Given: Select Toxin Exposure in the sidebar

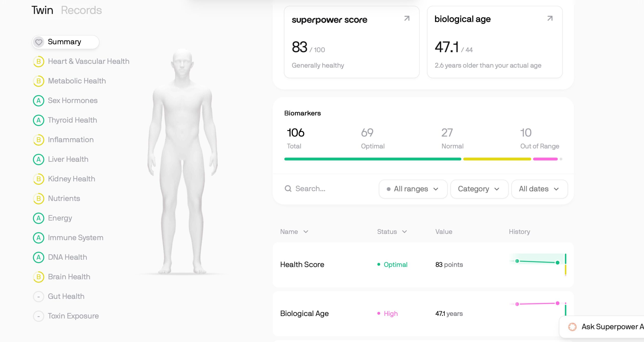Looking at the screenshot, I should pyautogui.click(x=73, y=316).
